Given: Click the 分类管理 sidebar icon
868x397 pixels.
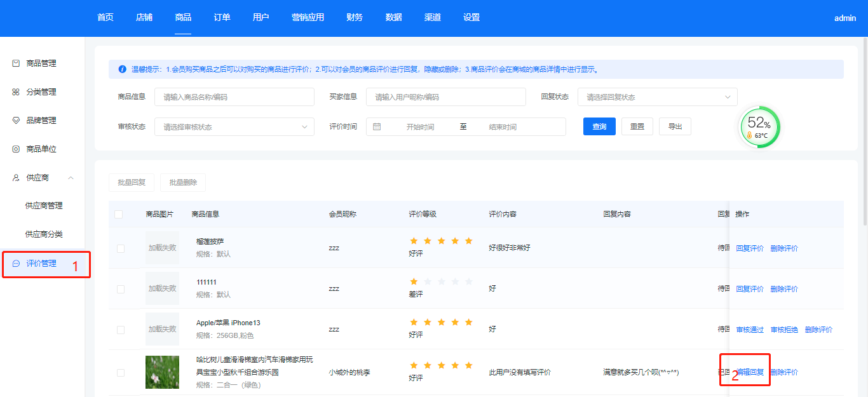Looking at the screenshot, I should (17, 92).
